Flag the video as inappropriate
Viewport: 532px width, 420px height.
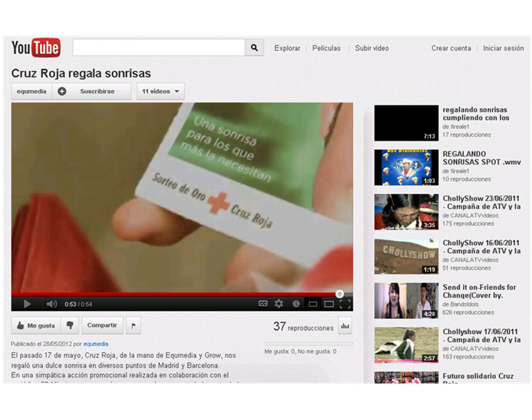click(133, 326)
